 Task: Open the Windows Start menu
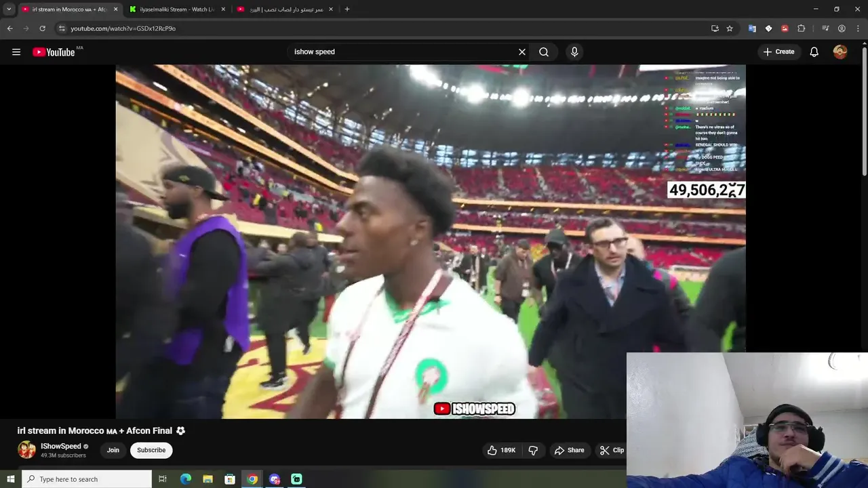(10, 479)
